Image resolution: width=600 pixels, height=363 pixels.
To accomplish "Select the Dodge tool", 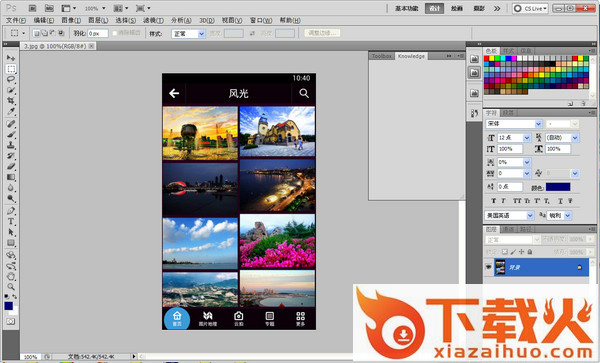I will click(x=11, y=198).
